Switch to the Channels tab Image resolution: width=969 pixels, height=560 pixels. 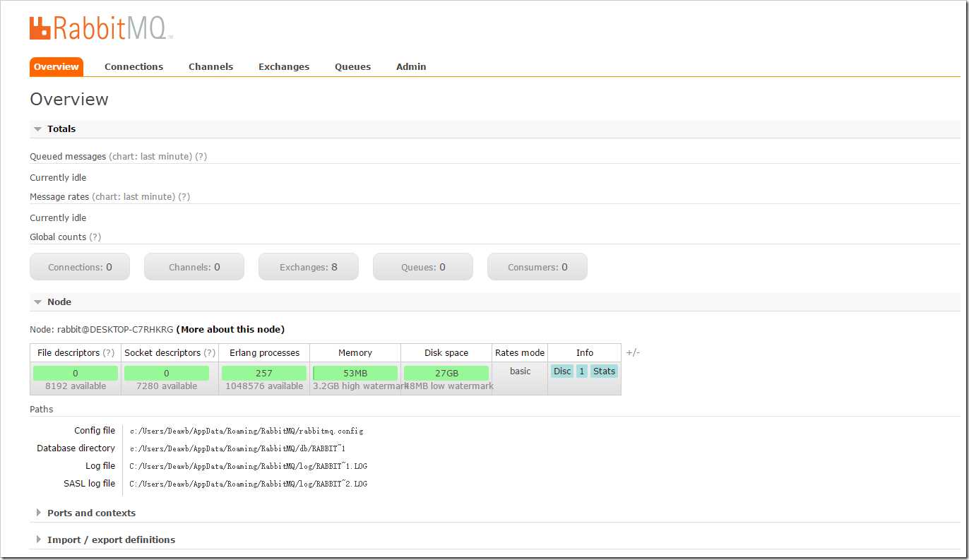[210, 66]
